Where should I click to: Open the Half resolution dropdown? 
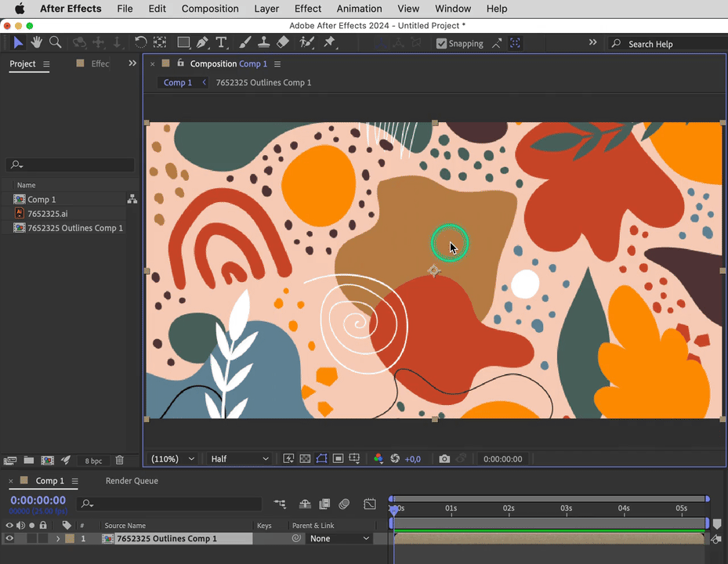[239, 459]
